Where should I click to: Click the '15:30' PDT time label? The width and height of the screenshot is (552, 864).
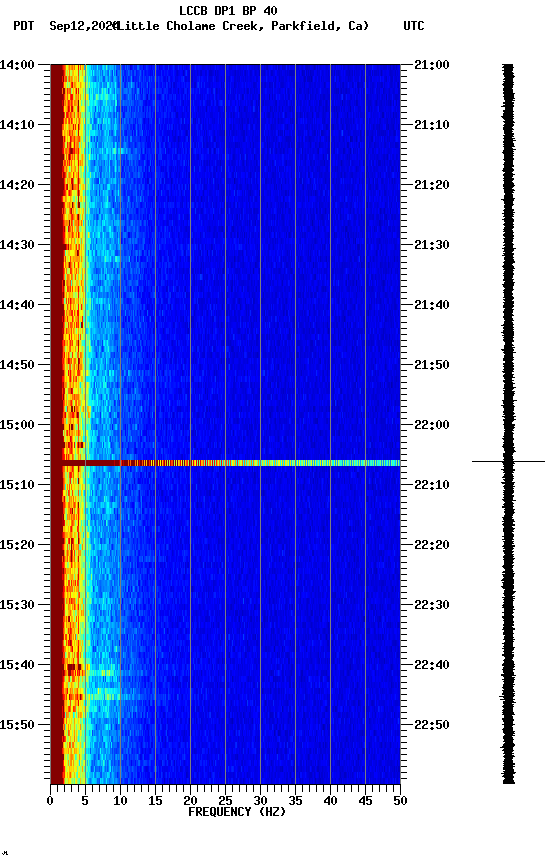[17, 606]
